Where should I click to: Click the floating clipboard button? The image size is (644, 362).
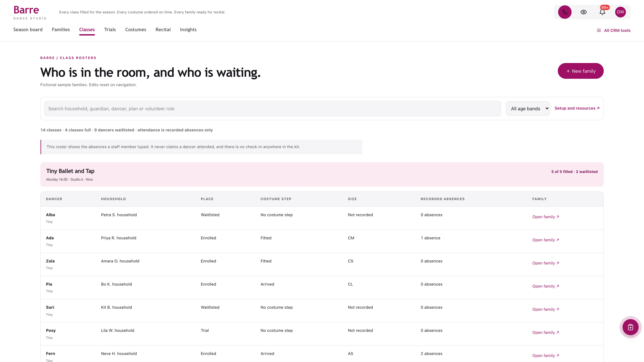[x=630, y=327]
